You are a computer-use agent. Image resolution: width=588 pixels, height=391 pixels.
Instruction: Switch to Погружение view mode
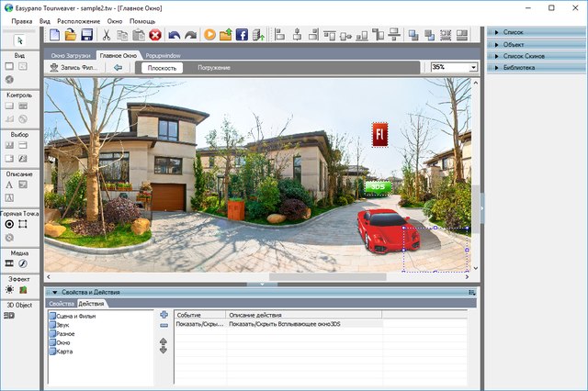[214, 68]
